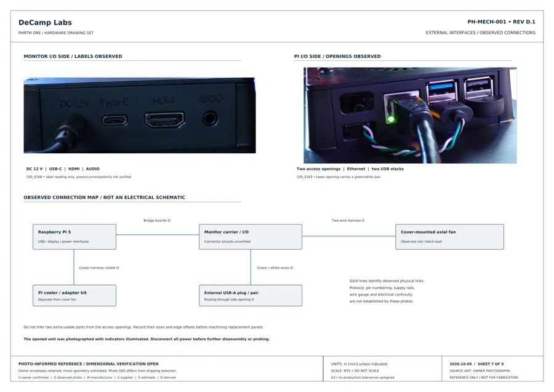The image size is (554, 392).
Task: Select "EXTERNAL INTERFACES / OBSERVED CONNECTIONS" header text
Action: tap(480, 33)
